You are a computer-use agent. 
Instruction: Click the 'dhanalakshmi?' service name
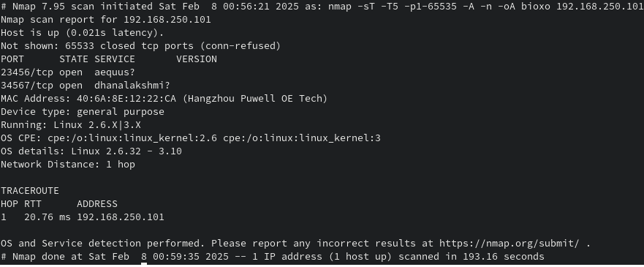[132, 86]
